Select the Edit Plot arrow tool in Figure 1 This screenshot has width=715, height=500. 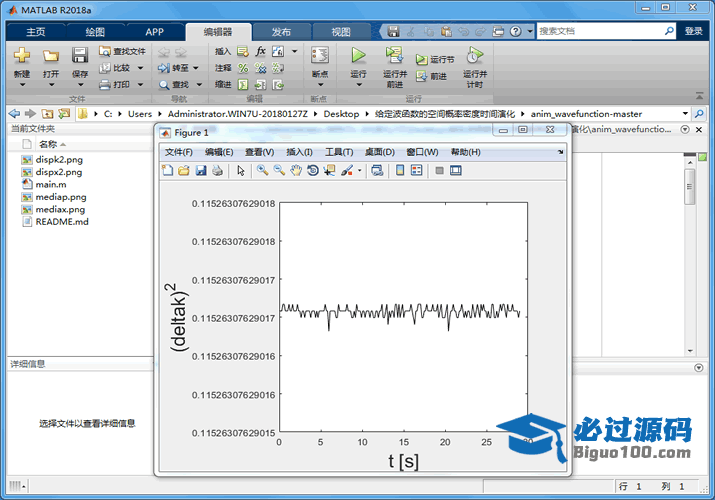pyautogui.click(x=241, y=170)
